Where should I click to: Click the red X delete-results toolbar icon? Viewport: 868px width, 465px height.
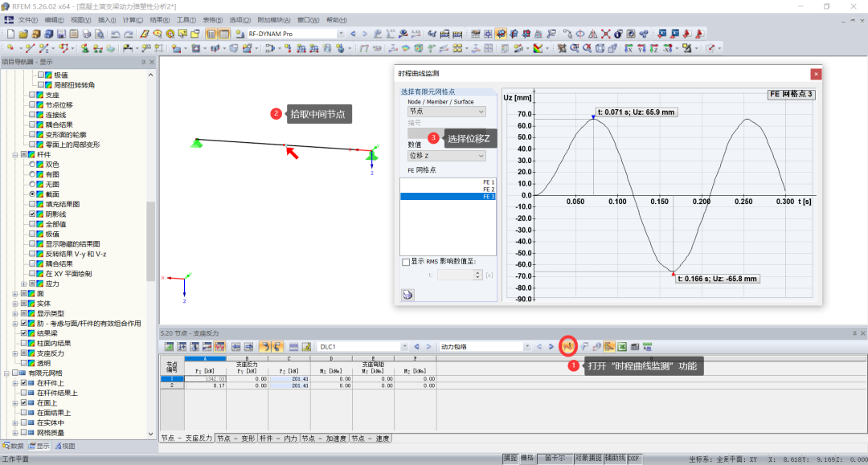click(x=606, y=34)
